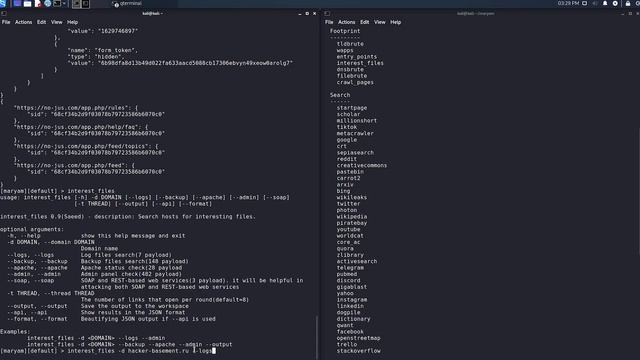Open the display settings tray icon
This screenshot has width=640, height=360.
pos(584,3)
